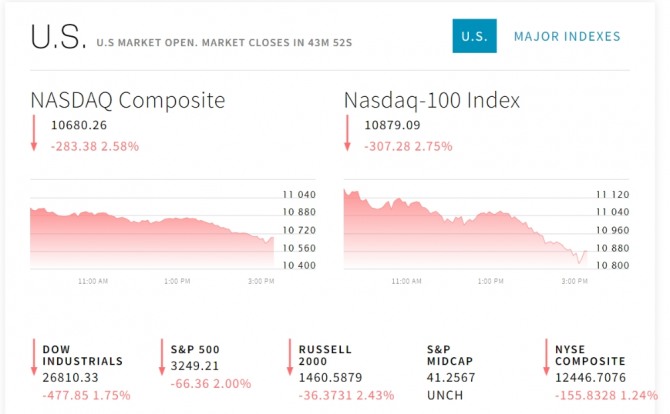Click the Nasdaq-100 Index down arrow icon

[x=348, y=133]
